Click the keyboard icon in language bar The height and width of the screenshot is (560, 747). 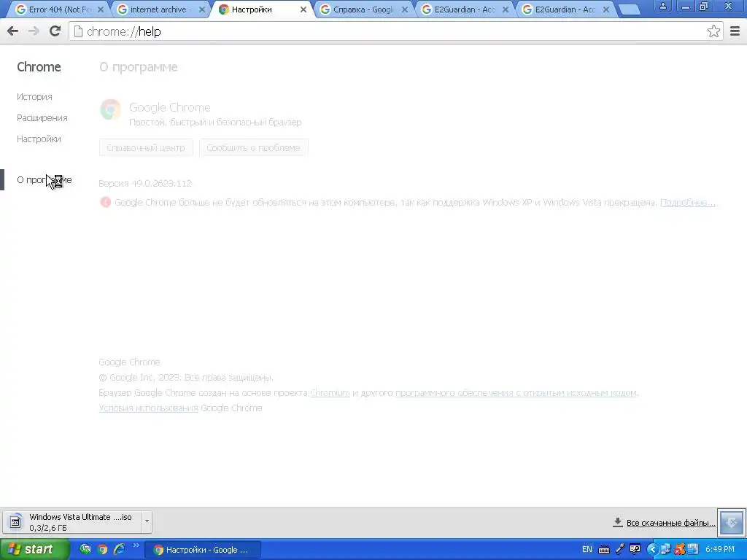click(603, 550)
